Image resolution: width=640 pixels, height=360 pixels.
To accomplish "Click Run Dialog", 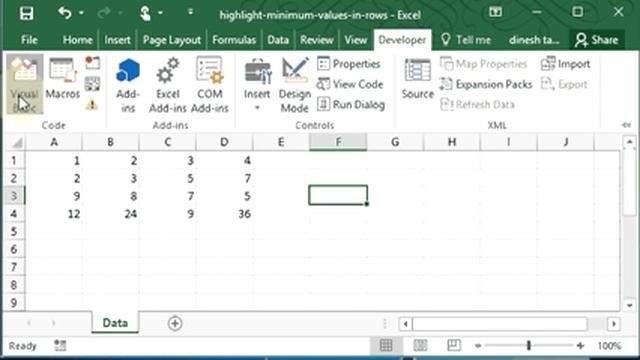I will (x=351, y=104).
